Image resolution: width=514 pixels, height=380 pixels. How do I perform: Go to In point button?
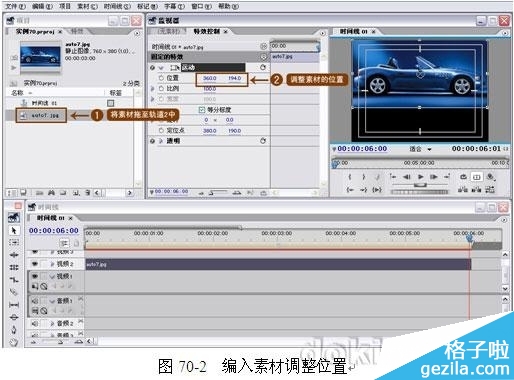point(350,190)
